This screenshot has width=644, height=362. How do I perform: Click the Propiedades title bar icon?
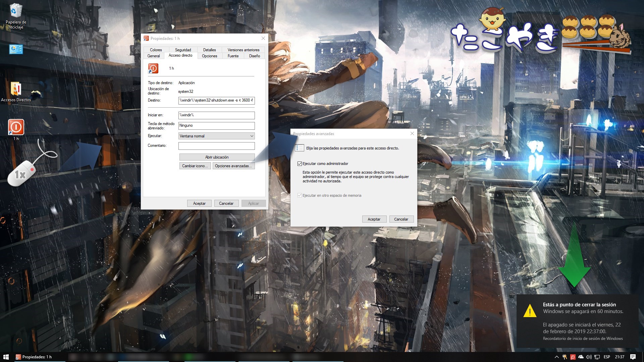coord(146,39)
